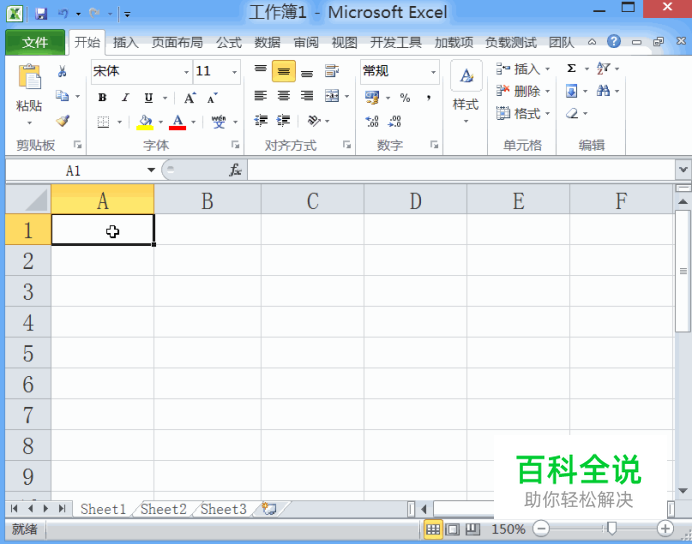Apply top vertical alignment

[x=260, y=71]
